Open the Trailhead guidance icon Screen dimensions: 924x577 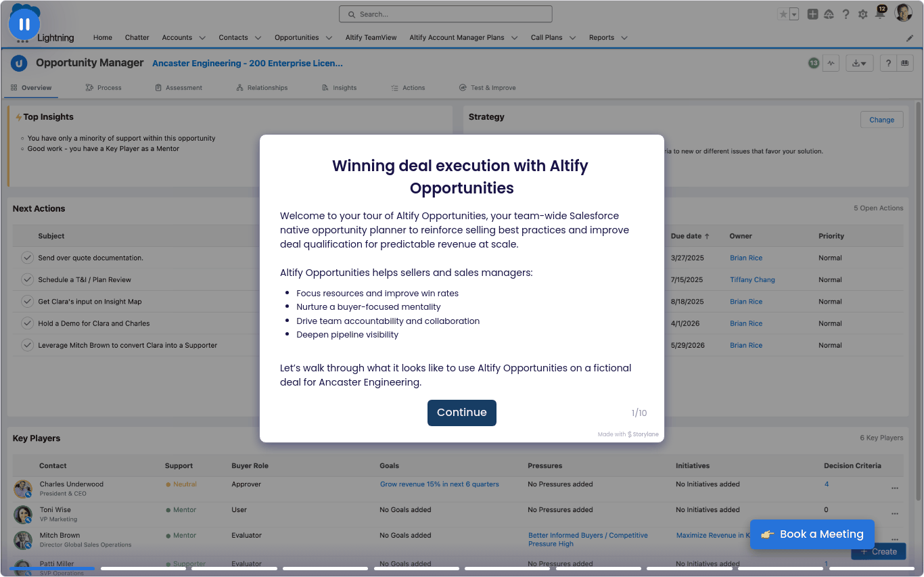click(829, 14)
